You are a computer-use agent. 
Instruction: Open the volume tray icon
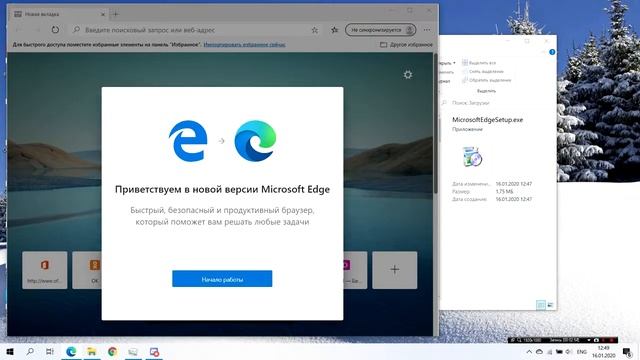568,351
